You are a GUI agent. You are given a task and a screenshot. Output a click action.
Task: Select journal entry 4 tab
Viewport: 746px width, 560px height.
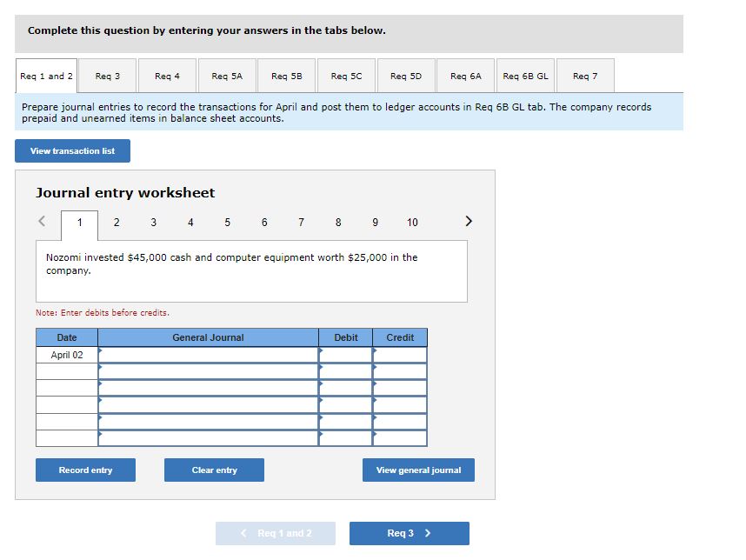(190, 223)
